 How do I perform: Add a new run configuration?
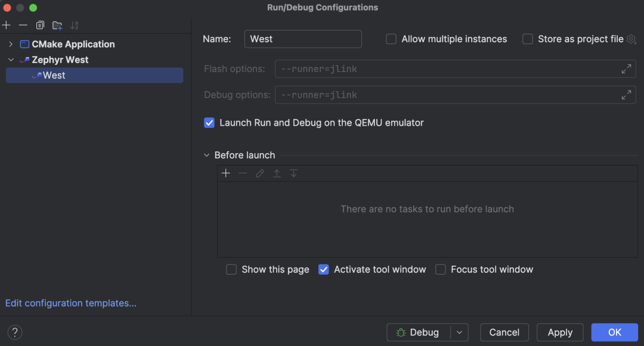[x=7, y=26]
